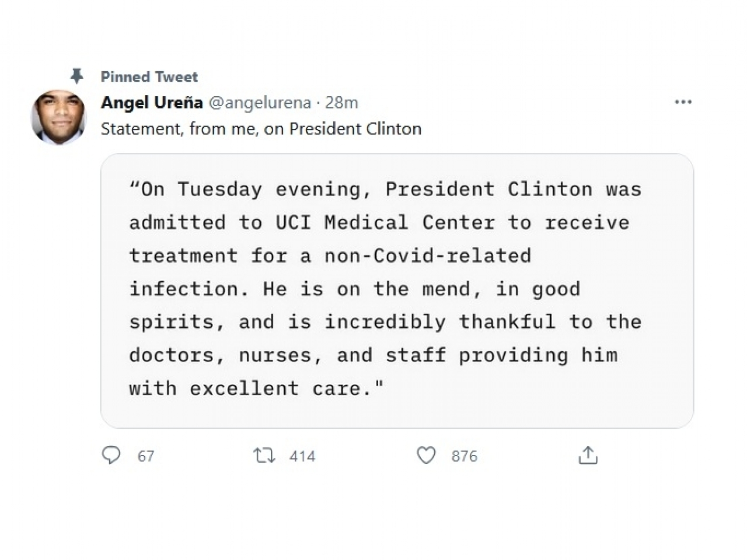This screenshot has height=560, width=747.
Task: Open Angel Ureña's profile picture
Action: tap(58, 117)
